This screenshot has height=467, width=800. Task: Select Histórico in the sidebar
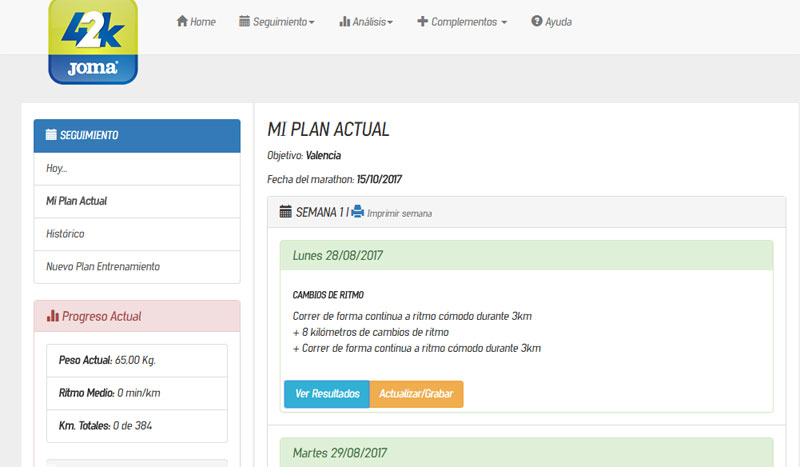pyautogui.click(x=65, y=234)
